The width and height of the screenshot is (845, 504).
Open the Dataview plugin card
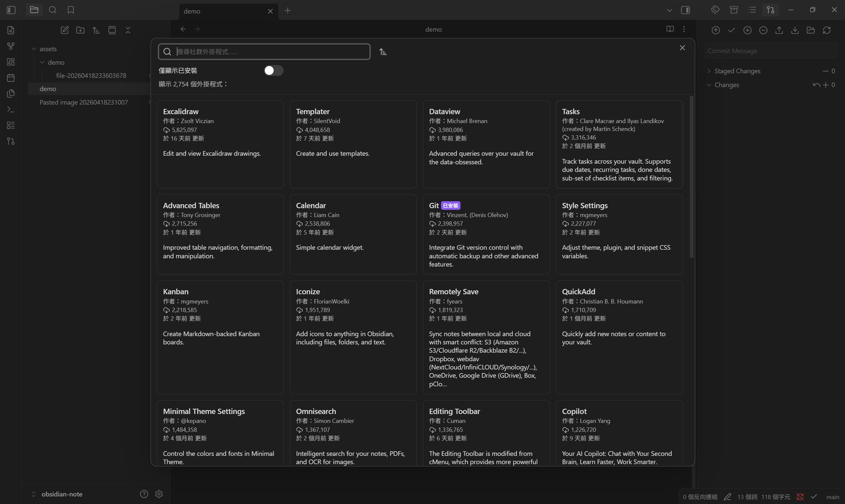pyautogui.click(x=486, y=144)
